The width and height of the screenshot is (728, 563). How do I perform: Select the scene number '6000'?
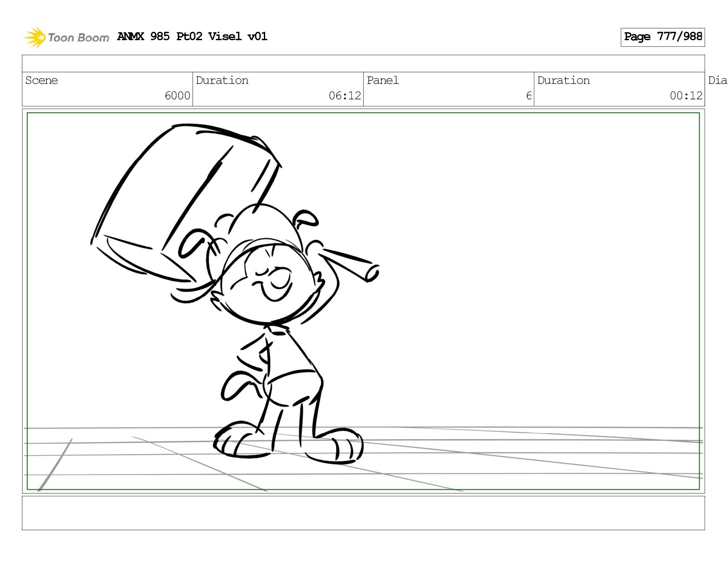pyautogui.click(x=177, y=96)
